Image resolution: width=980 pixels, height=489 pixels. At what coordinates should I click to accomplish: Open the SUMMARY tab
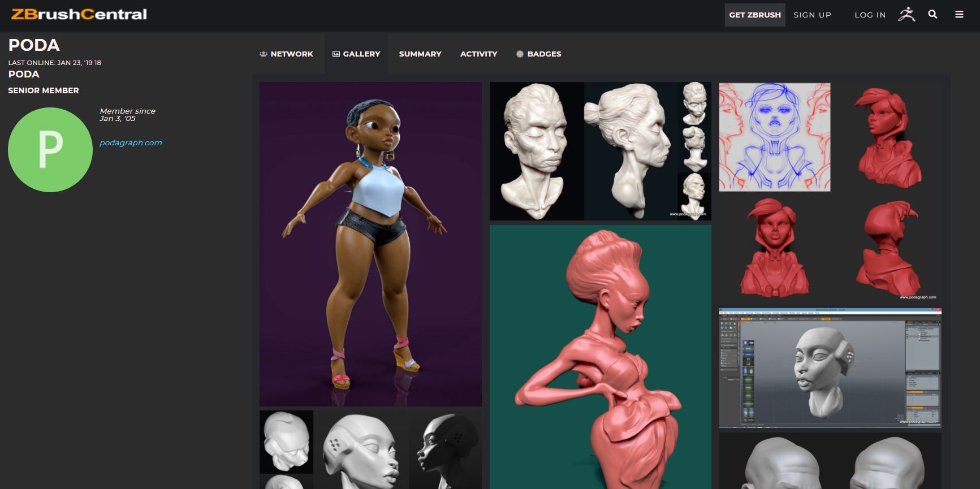[x=420, y=54]
